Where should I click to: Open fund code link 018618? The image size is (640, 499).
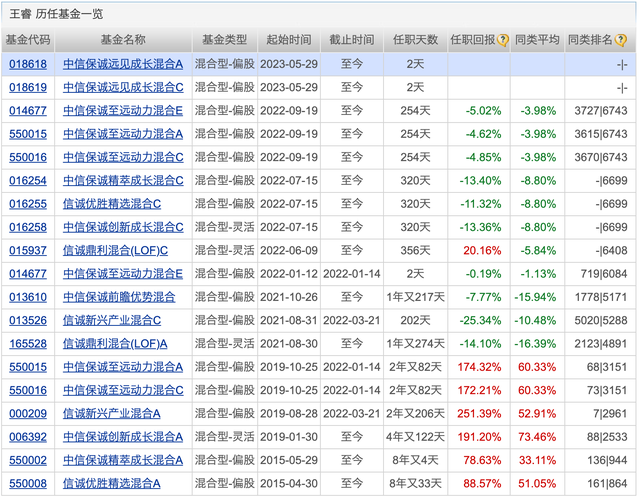point(28,64)
